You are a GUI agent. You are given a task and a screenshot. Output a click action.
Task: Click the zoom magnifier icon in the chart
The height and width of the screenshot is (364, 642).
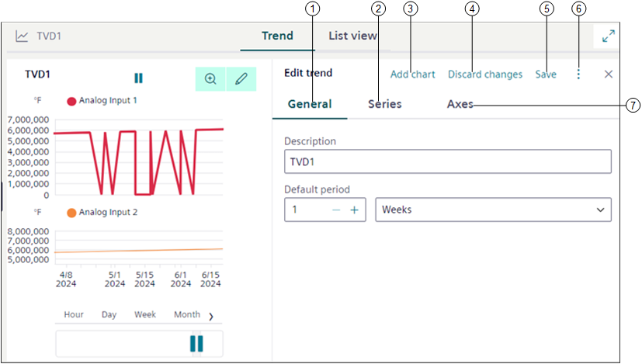[210, 78]
